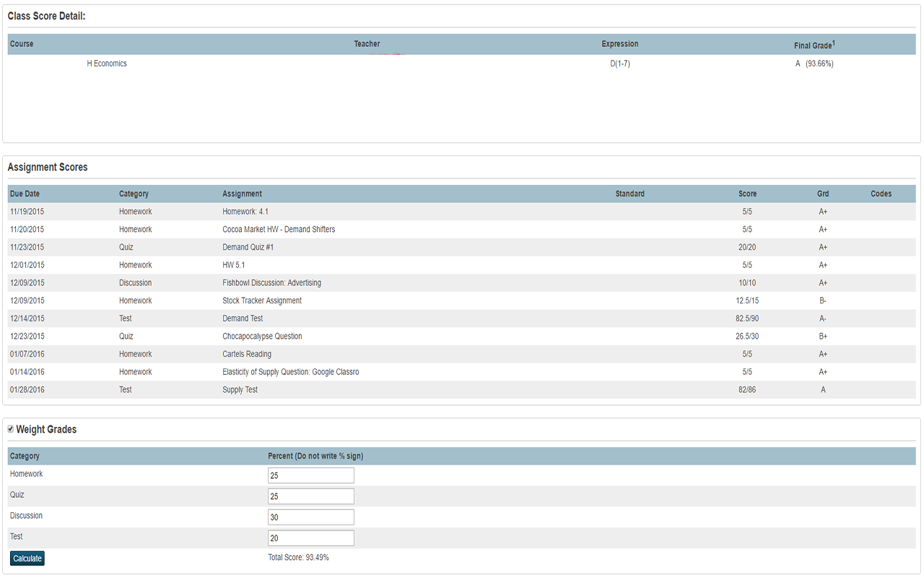Click the 12/14/2015 due date
The image size is (924, 578).
click(27, 319)
